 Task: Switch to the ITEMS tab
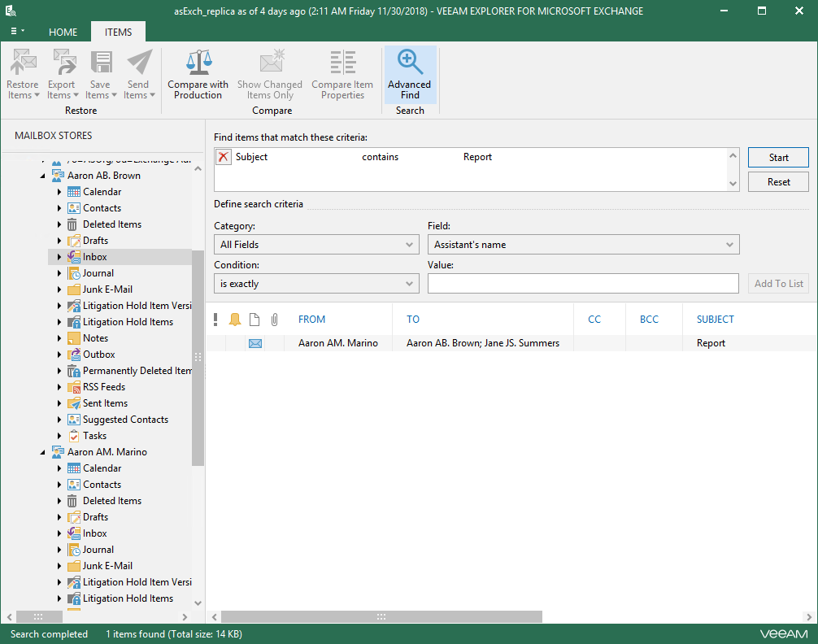coord(118,32)
